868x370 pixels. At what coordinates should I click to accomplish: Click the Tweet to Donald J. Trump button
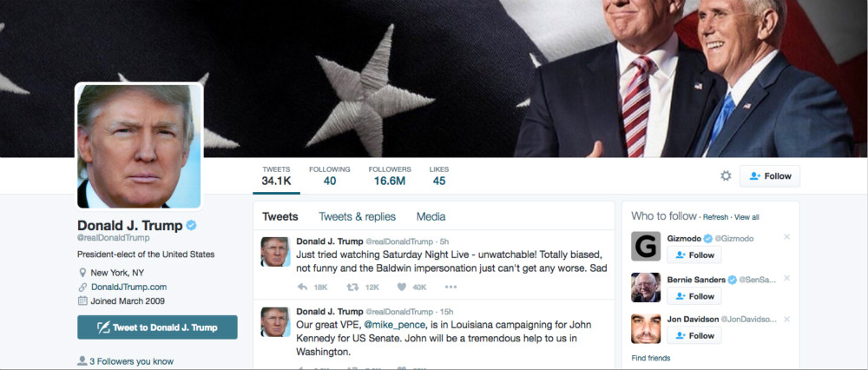[157, 327]
